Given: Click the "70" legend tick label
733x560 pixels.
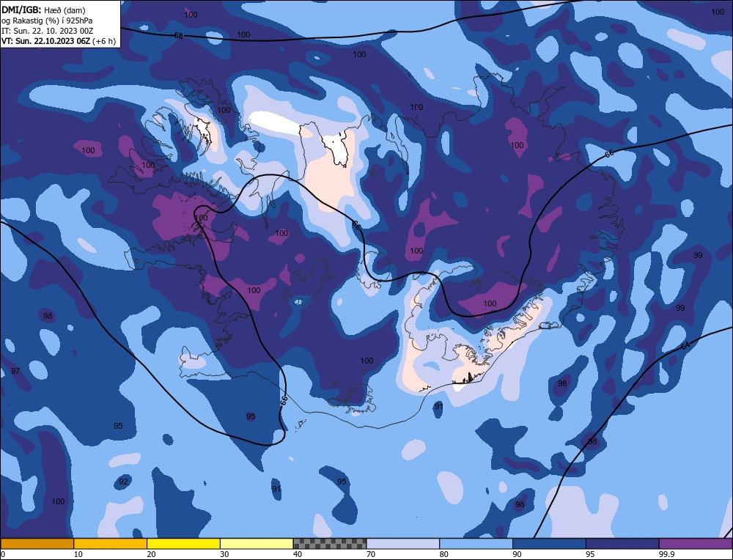Looking at the screenshot, I should (x=371, y=554).
